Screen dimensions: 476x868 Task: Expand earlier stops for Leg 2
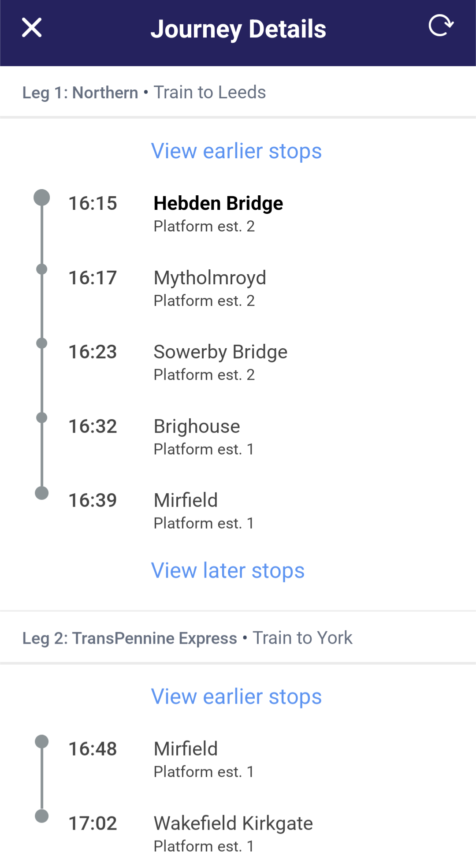coord(236,697)
